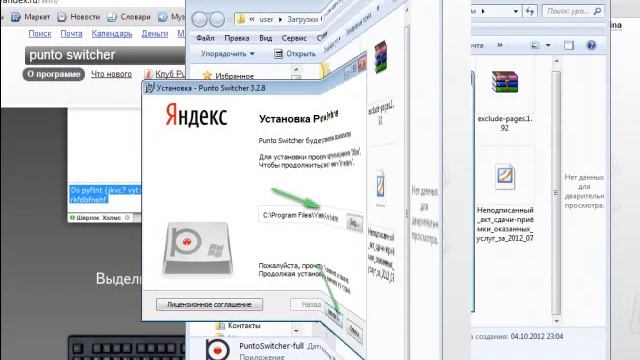The width and height of the screenshot is (640, 360).
Task: Click the highlighted Ds pyftnt text block
Action: (105, 194)
